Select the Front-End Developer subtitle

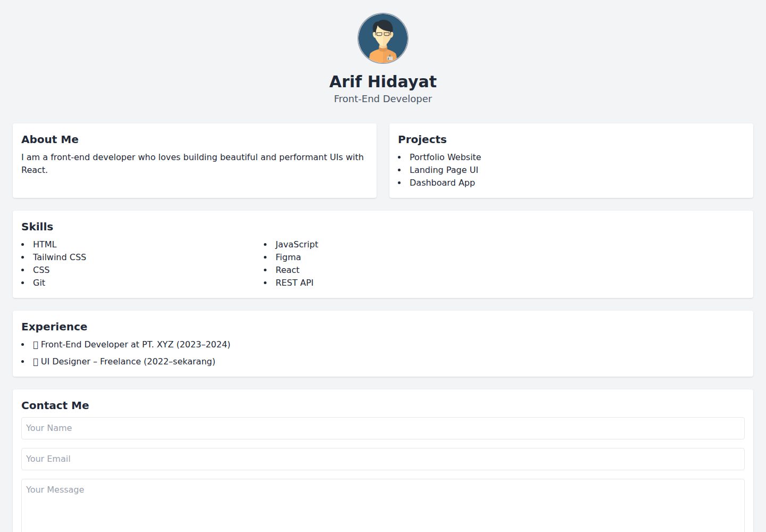click(383, 99)
